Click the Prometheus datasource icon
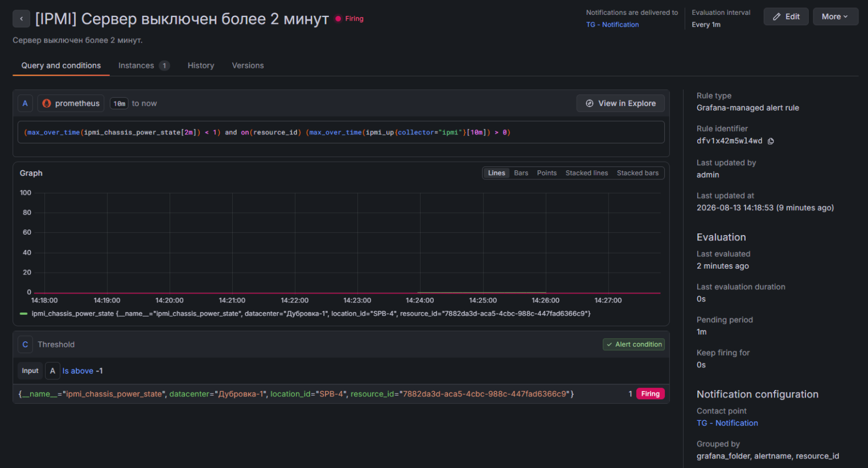This screenshot has height=468, width=868. point(47,103)
